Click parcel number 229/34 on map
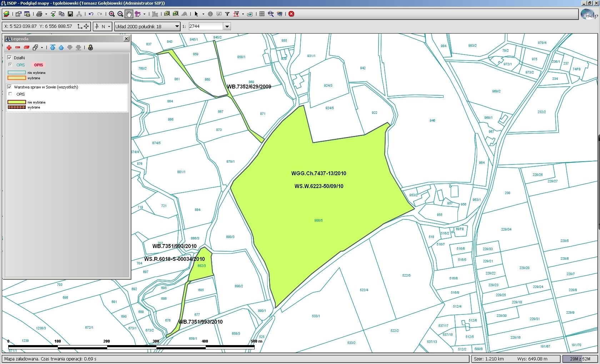The width and height of the screenshot is (600, 364). (506, 229)
